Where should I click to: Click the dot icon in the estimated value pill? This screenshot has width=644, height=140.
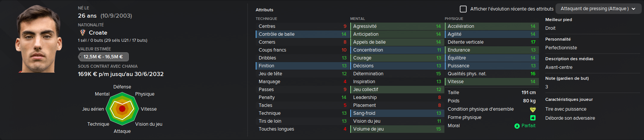[81, 57]
